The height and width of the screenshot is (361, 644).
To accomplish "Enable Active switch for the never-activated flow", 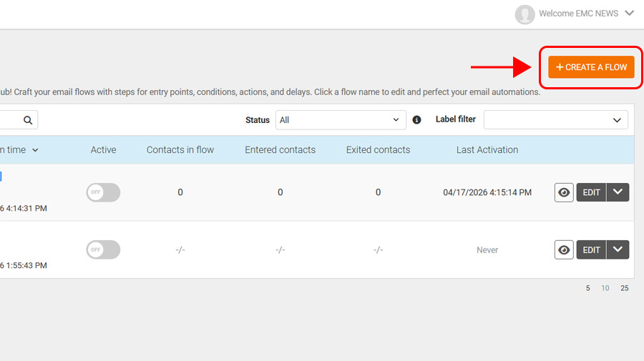I will 103,250.
